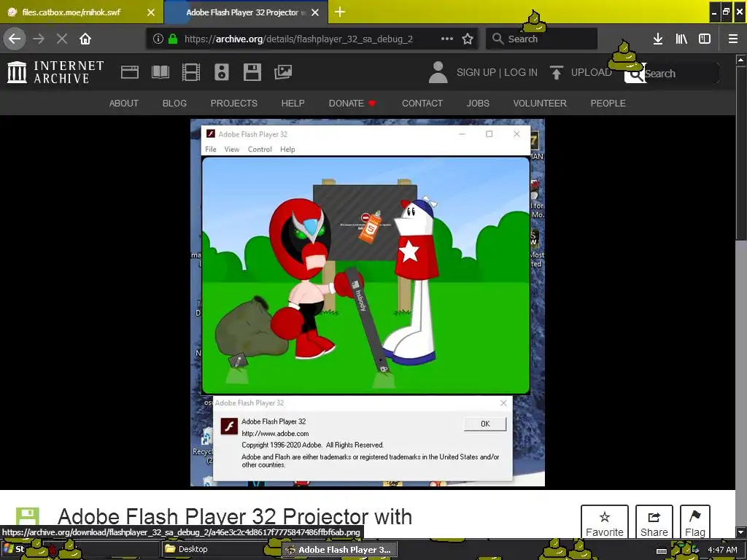Click the Start button on taskbar
This screenshot has width=747, height=560.
pyautogui.click(x=15, y=549)
